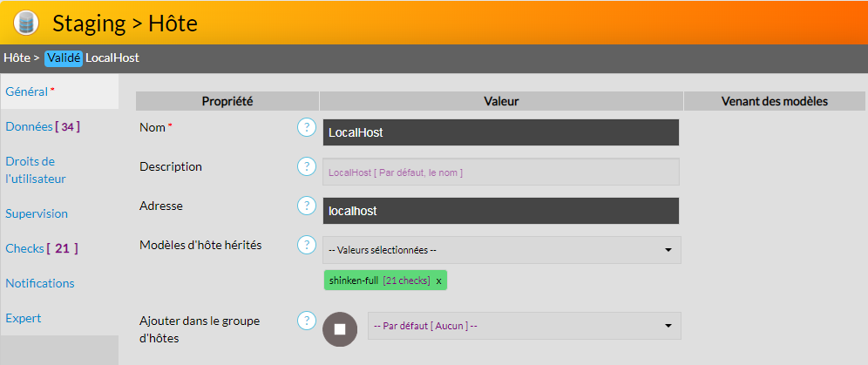This screenshot has width=868, height=365.
Task: Click the Staging database logo icon
Action: [x=27, y=23]
